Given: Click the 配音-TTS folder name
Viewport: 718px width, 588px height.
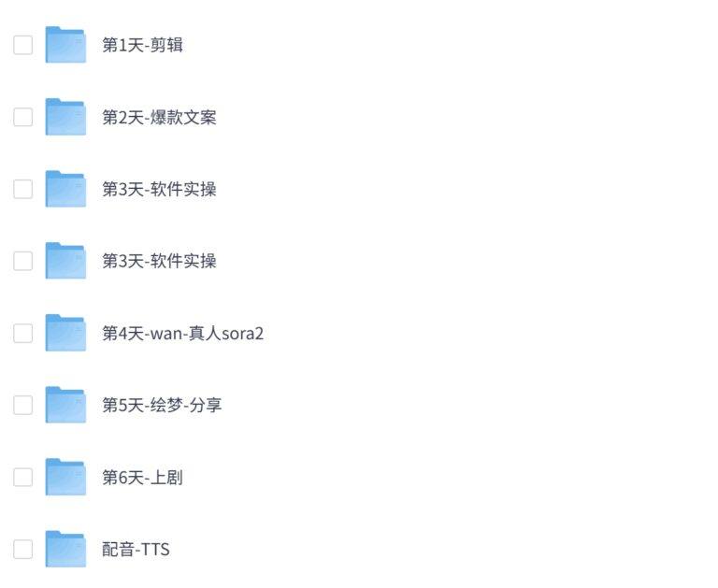Looking at the screenshot, I should point(136,549).
